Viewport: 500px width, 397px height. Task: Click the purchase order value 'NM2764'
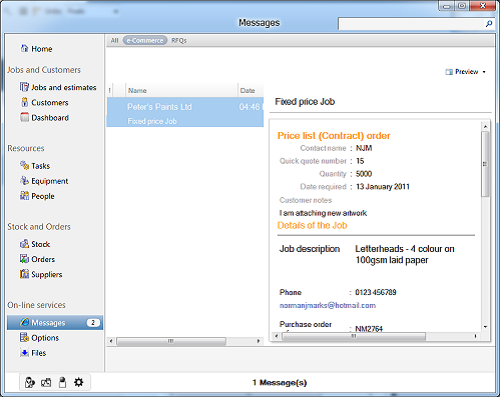[x=369, y=329]
